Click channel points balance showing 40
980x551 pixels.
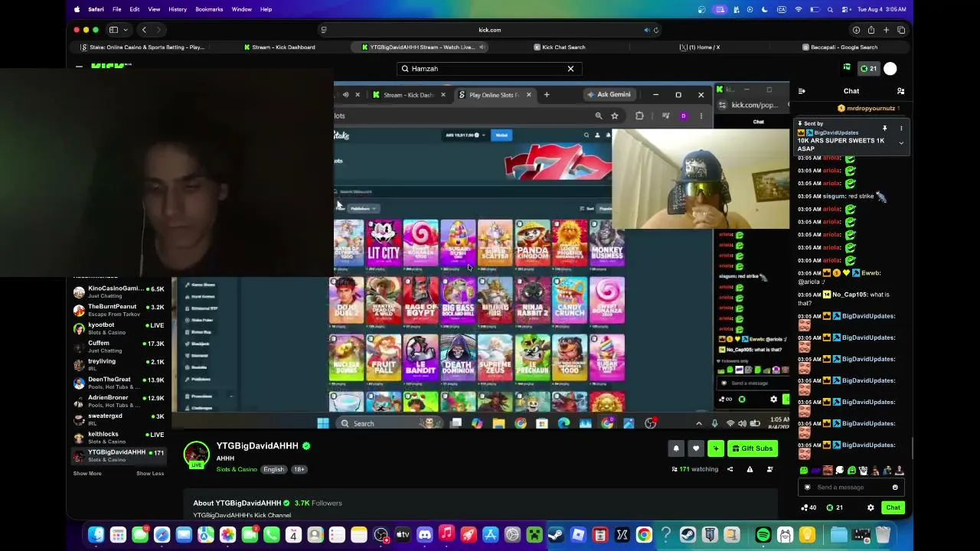point(808,507)
